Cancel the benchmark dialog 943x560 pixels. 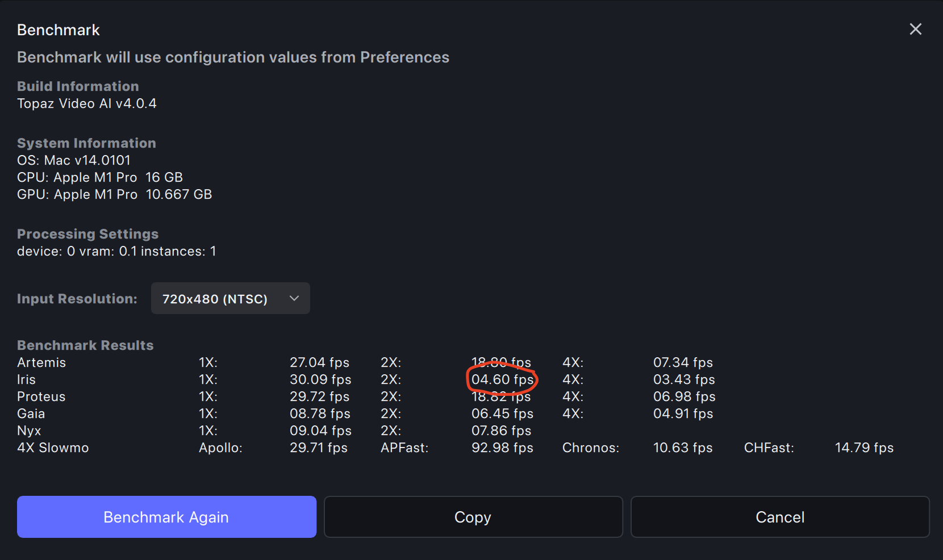click(779, 517)
